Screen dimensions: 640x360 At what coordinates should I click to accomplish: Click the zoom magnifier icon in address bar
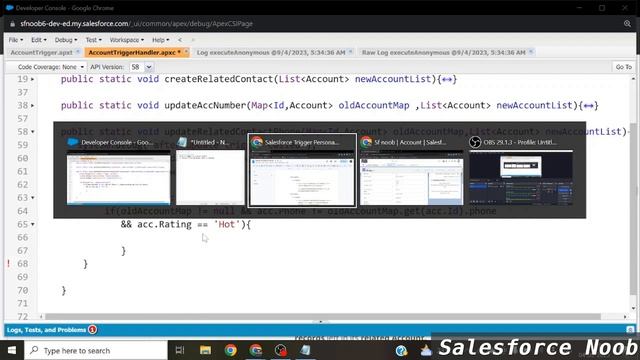click(x=627, y=24)
